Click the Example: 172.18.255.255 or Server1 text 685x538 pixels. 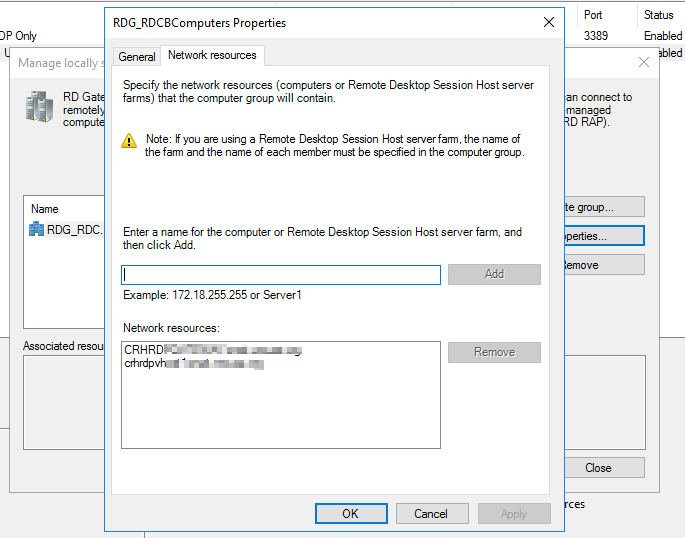click(x=212, y=295)
